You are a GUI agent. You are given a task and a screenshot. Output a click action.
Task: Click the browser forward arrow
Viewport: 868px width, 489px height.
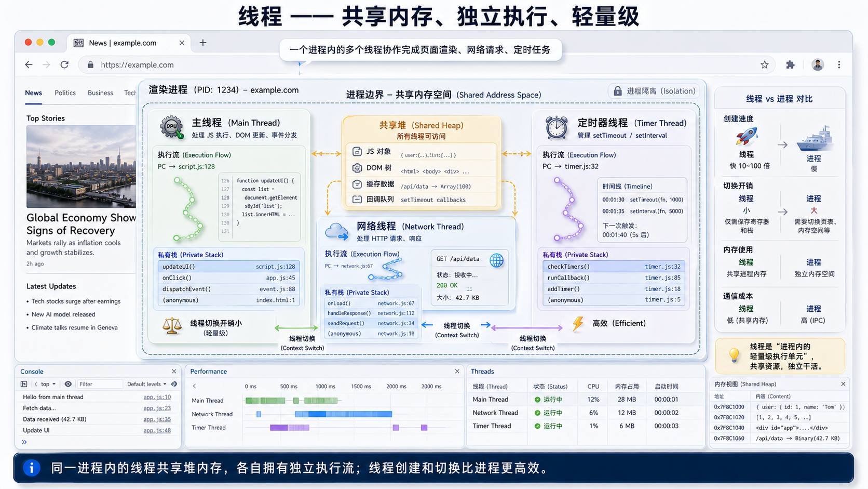[x=46, y=65]
